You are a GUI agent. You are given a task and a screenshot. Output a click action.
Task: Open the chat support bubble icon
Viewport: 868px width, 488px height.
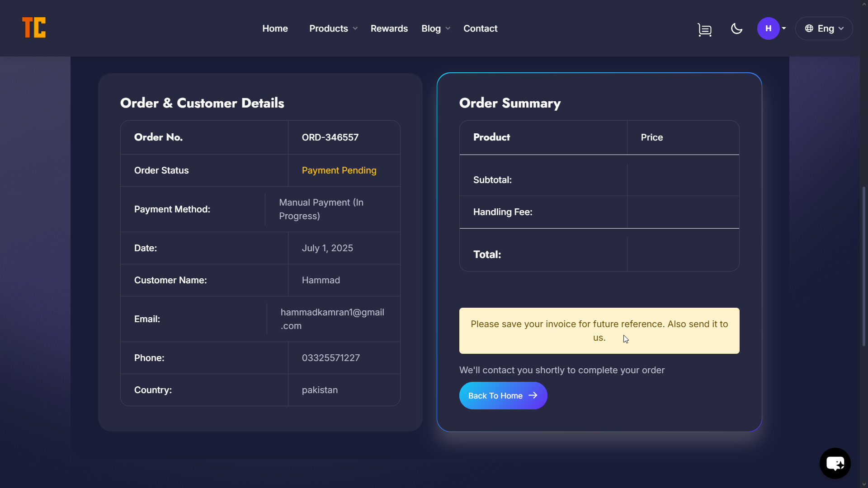click(x=835, y=463)
